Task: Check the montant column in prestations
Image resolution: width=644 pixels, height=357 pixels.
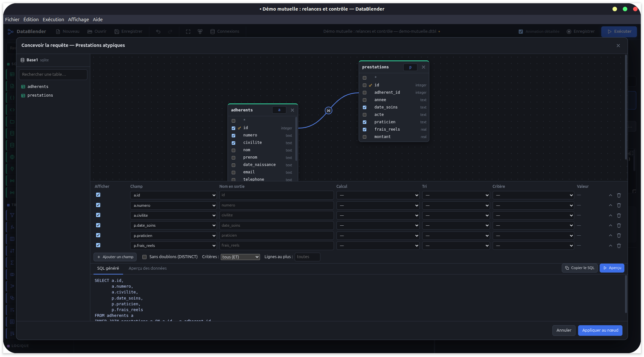Action: point(364,137)
